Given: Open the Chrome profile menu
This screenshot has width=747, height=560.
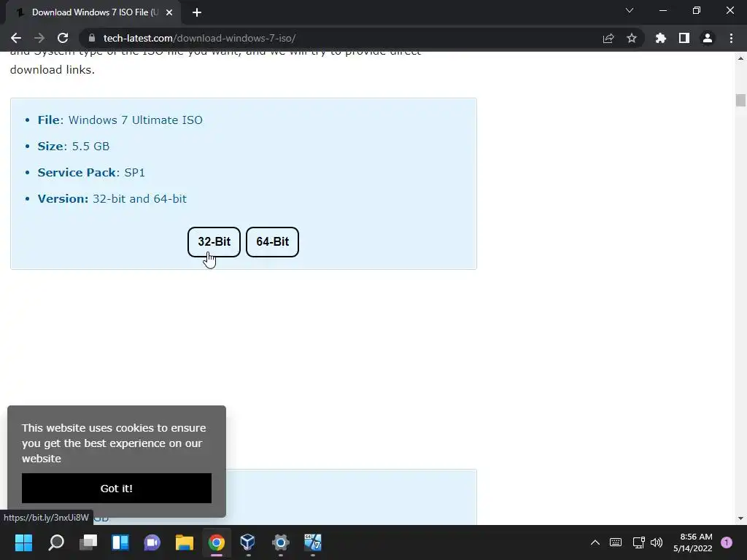Looking at the screenshot, I should 708,38.
